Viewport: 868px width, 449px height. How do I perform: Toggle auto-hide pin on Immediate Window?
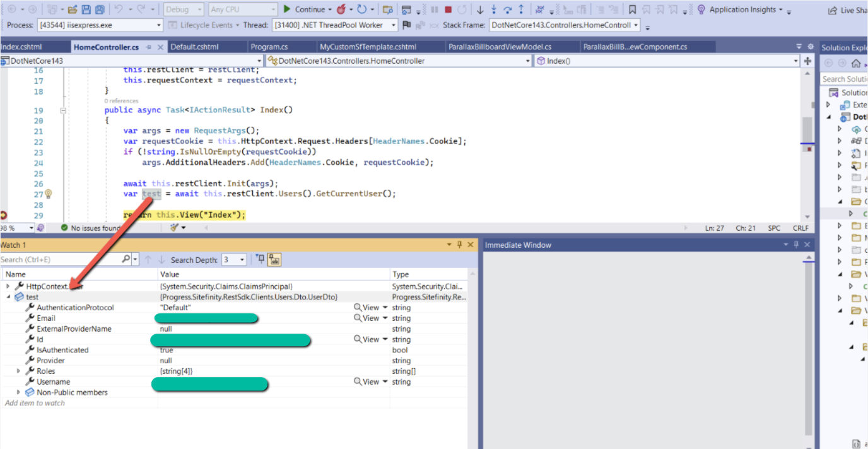pos(796,245)
